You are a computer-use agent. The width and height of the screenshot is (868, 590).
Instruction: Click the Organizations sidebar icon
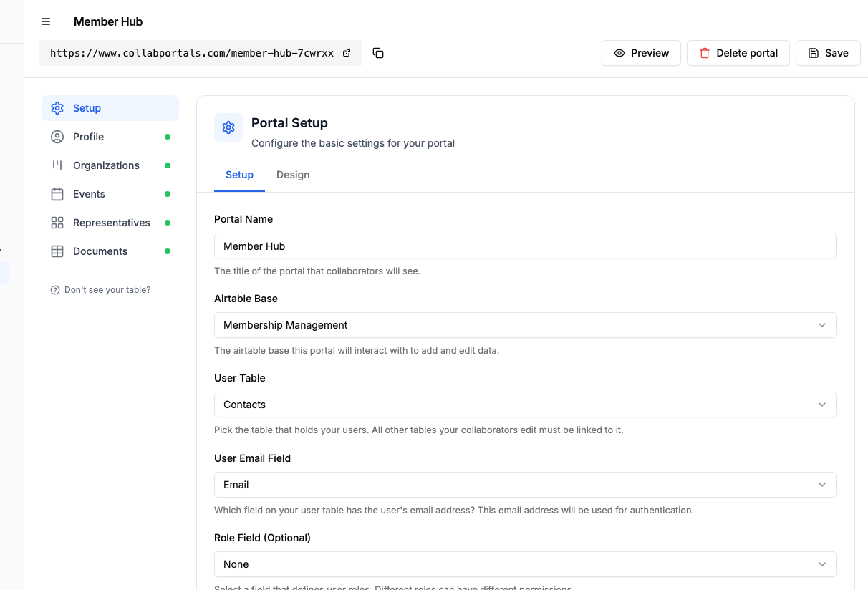(57, 165)
